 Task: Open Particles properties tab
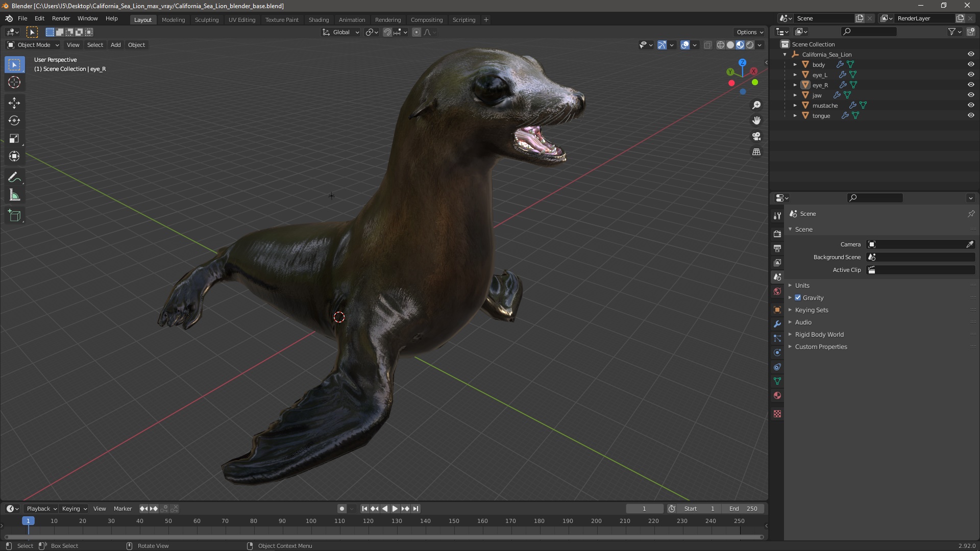777,338
